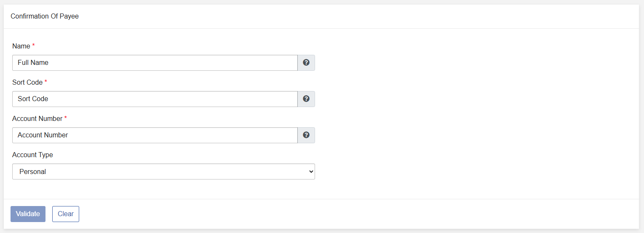The height and width of the screenshot is (233, 644).
Task: Click the required asterisk after Account Number
Action: pyautogui.click(x=66, y=118)
